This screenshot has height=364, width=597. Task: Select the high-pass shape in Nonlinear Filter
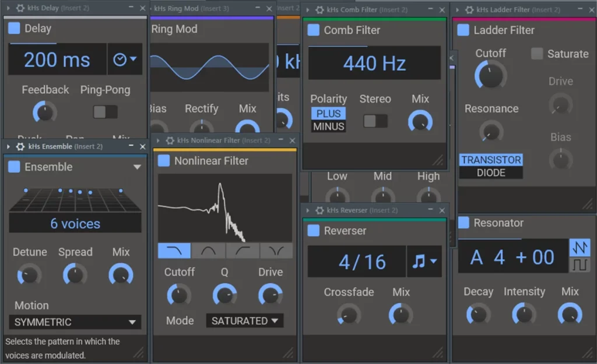pos(242,251)
